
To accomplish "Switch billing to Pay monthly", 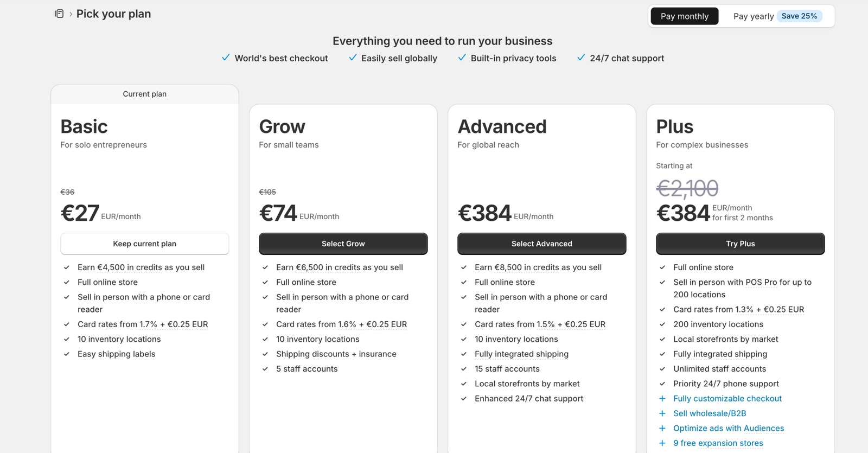I will [685, 16].
